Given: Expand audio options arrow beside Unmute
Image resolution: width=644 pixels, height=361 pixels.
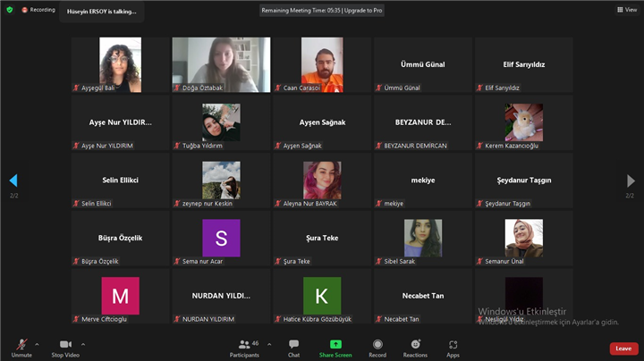Looking at the screenshot, I should click(x=37, y=345).
